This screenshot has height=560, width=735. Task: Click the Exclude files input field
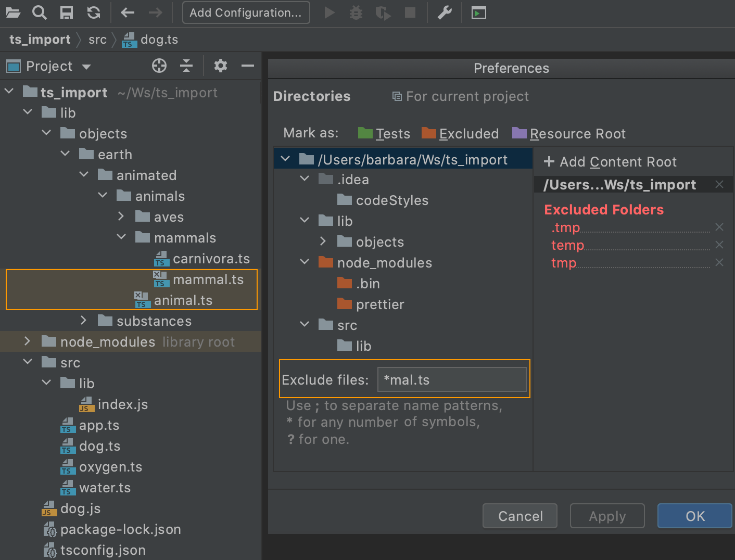pos(452,379)
